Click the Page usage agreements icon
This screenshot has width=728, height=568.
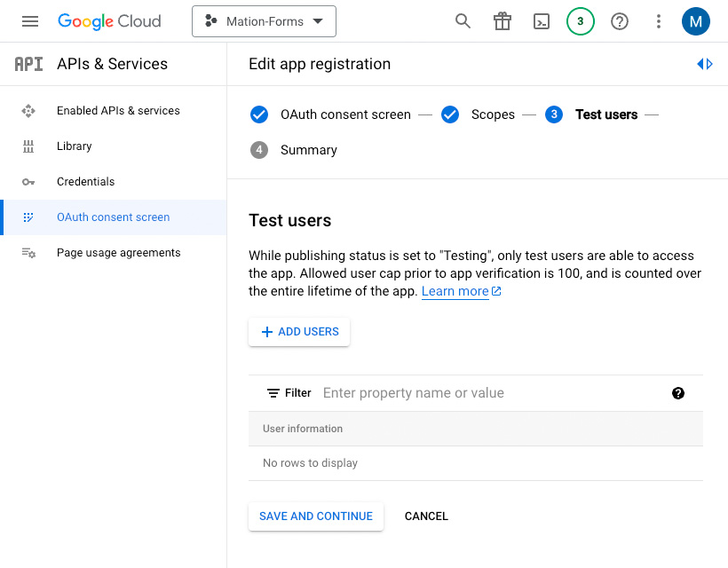(28, 253)
